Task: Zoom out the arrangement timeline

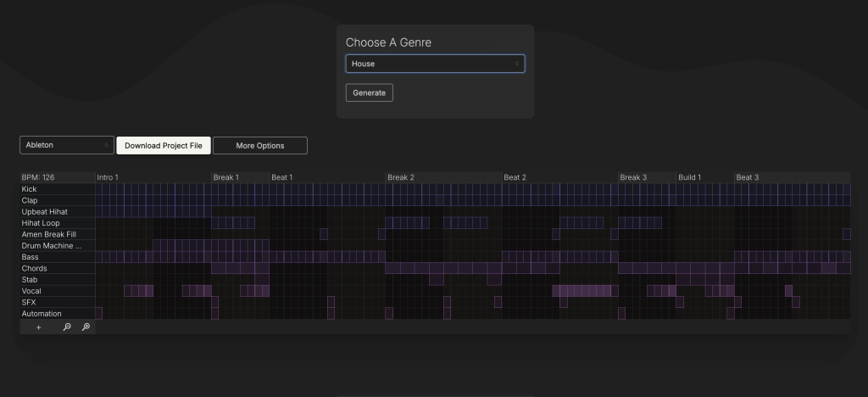Action: coord(67,327)
